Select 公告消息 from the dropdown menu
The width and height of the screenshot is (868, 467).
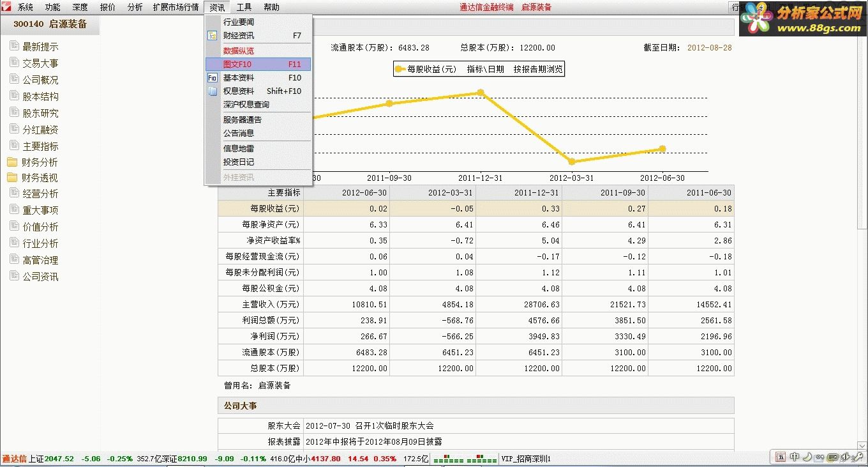258,133
